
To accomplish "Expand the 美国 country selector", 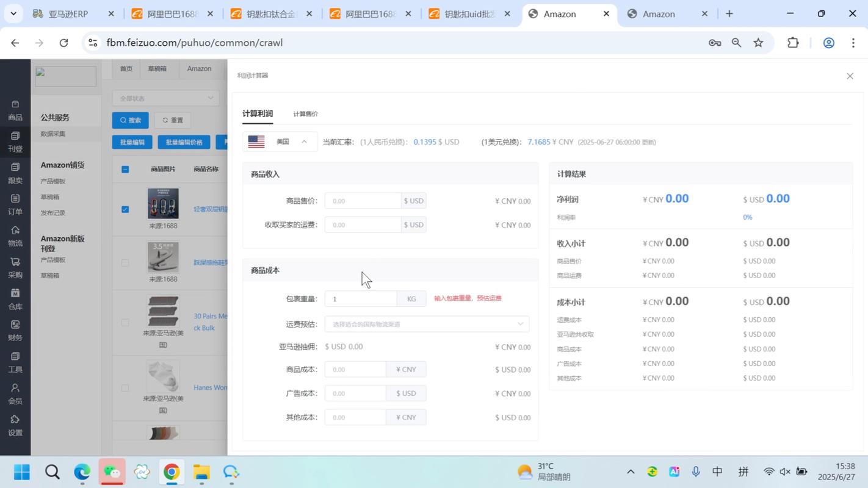I will pos(280,142).
